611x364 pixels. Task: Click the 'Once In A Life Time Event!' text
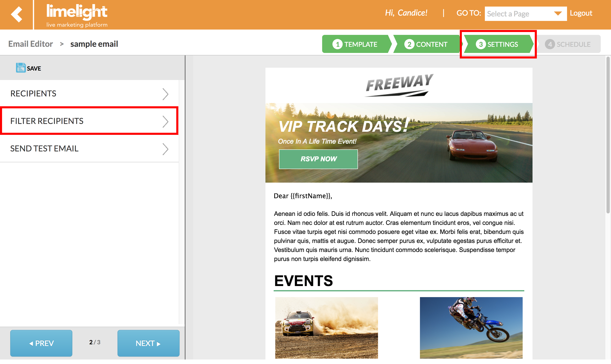click(317, 141)
